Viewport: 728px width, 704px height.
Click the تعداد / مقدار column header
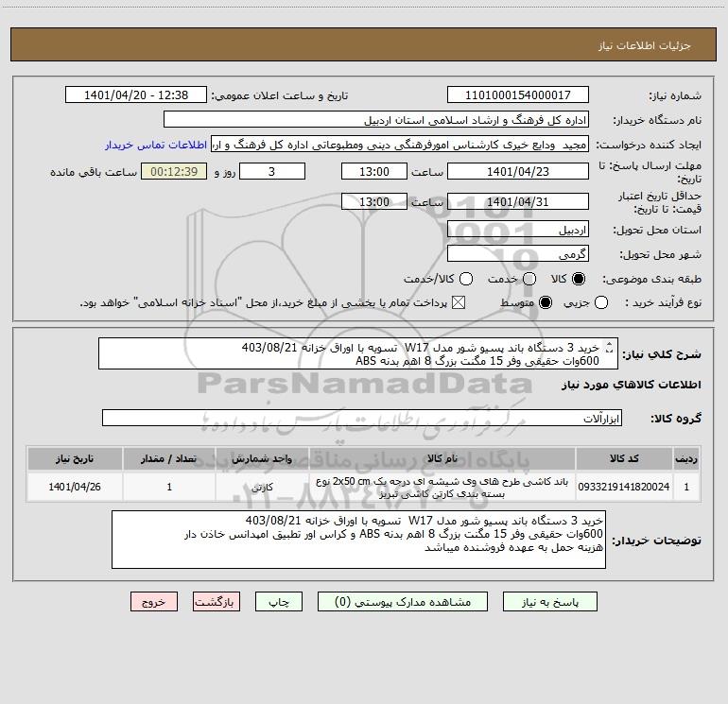click(169, 458)
